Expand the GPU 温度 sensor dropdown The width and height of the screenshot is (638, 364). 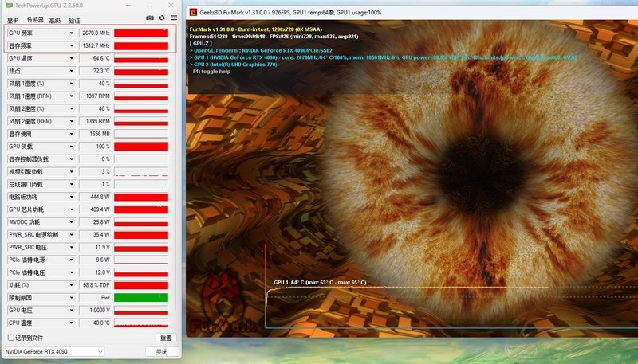click(72, 58)
